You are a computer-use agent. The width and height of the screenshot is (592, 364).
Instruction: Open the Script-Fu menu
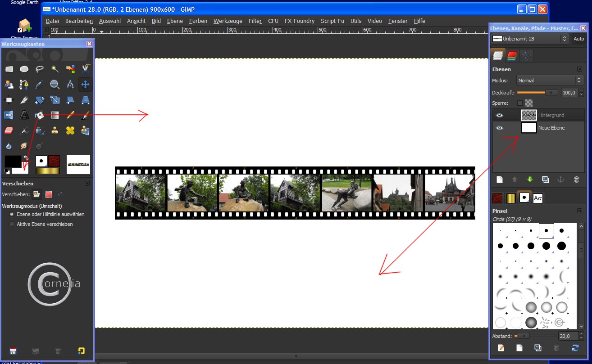332,21
